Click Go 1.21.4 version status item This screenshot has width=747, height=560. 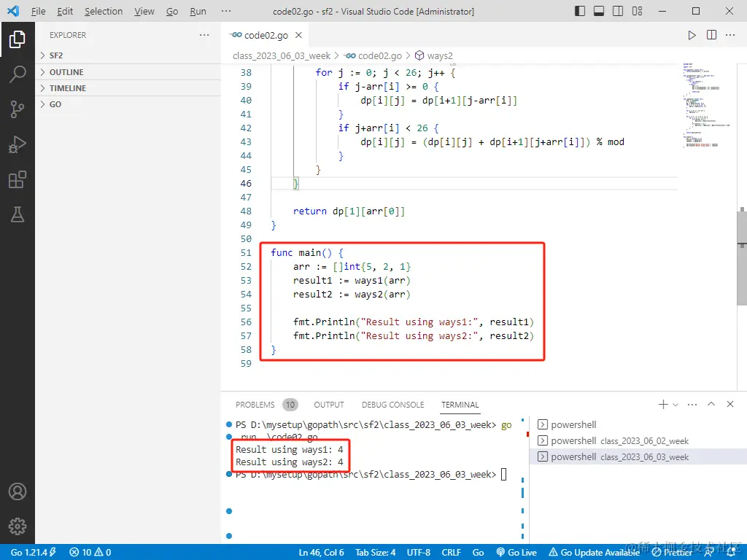click(33, 553)
